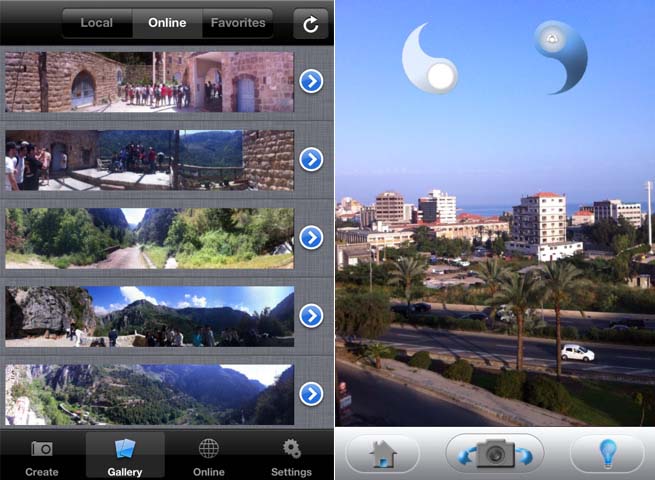Viewport: 655px width, 480px height.
Task: Click the light bulb tips button
Action: click(607, 454)
